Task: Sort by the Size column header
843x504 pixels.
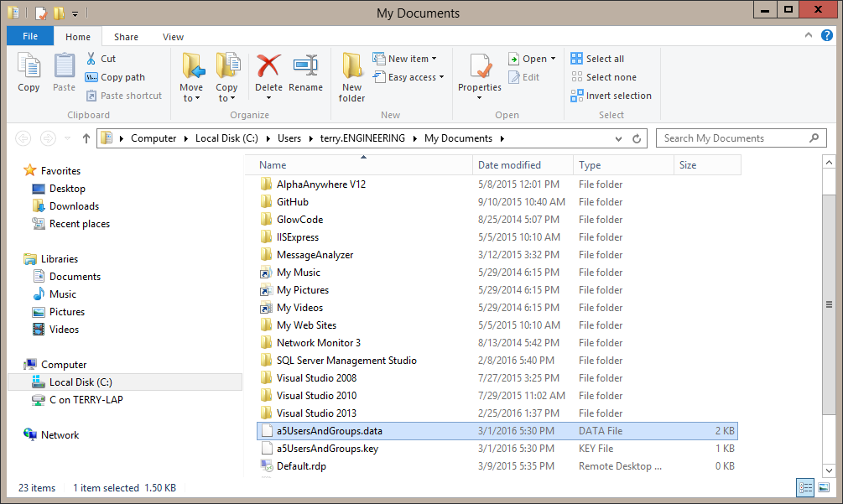Action: pos(707,165)
